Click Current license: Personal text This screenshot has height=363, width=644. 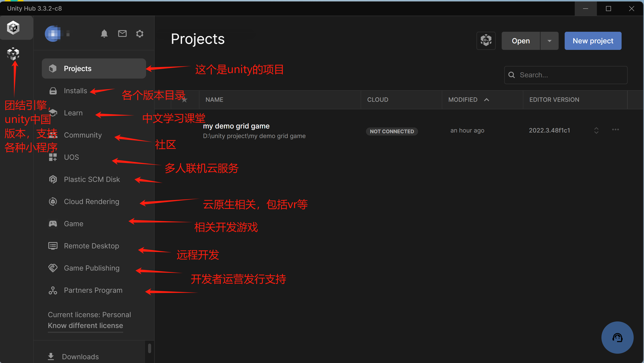(x=89, y=315)
